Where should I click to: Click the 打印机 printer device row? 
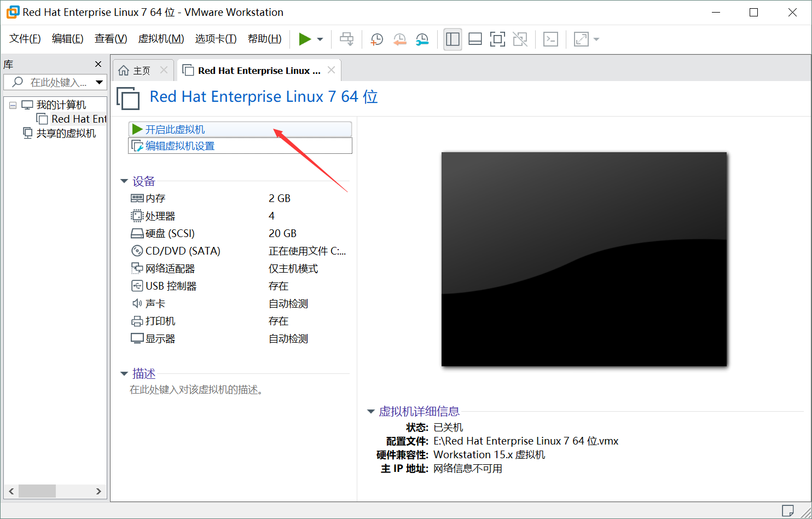240,321
